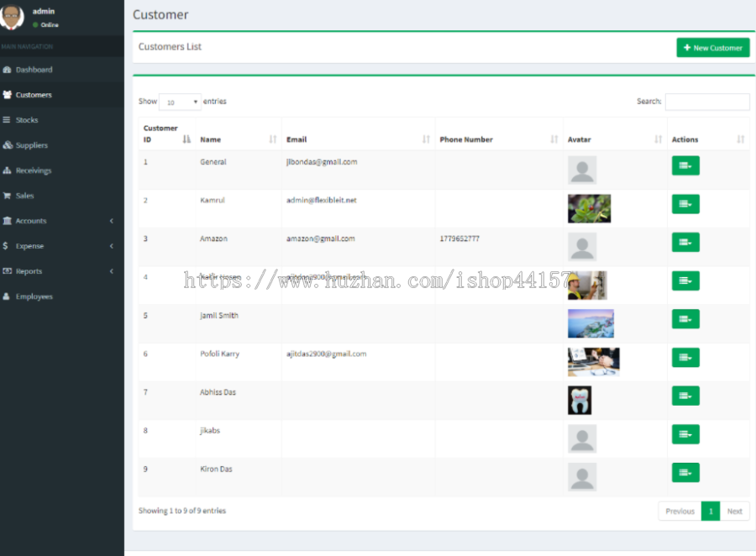
Task: Open Sales menu item
Action: tap(61, 196)
